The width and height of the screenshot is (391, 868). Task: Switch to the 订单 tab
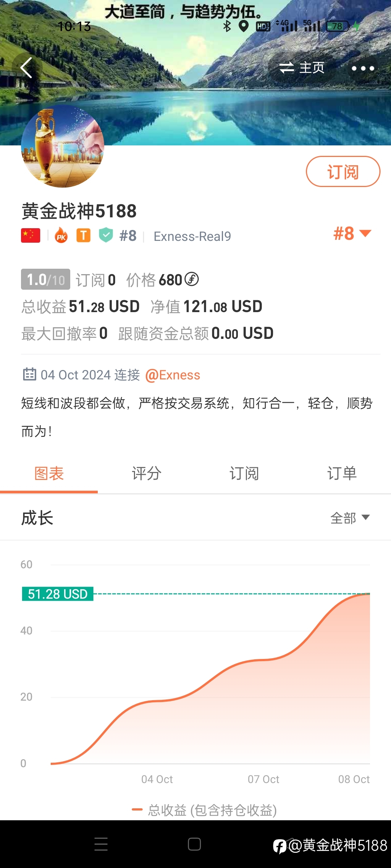342,473
